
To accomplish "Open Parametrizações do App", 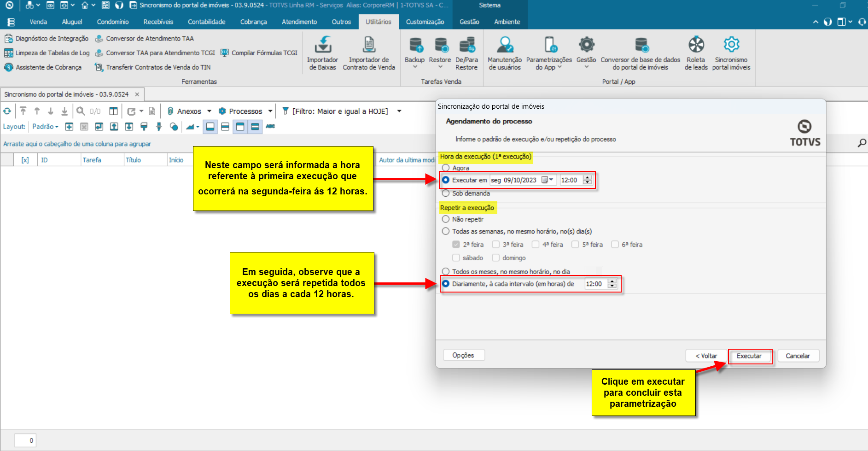I will point(549,53).
